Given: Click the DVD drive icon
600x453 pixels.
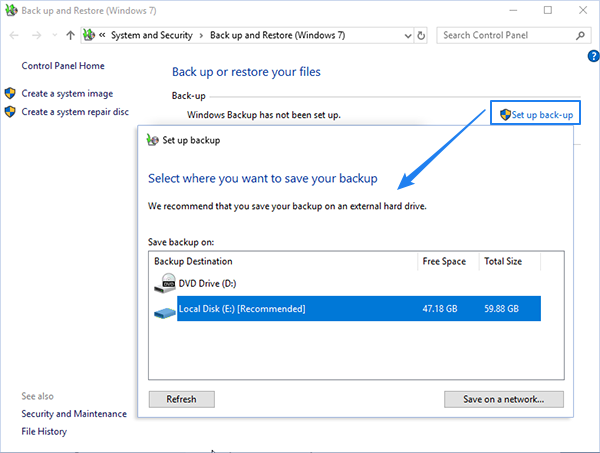Looking at the screenshot, I should tap(165, 284).
